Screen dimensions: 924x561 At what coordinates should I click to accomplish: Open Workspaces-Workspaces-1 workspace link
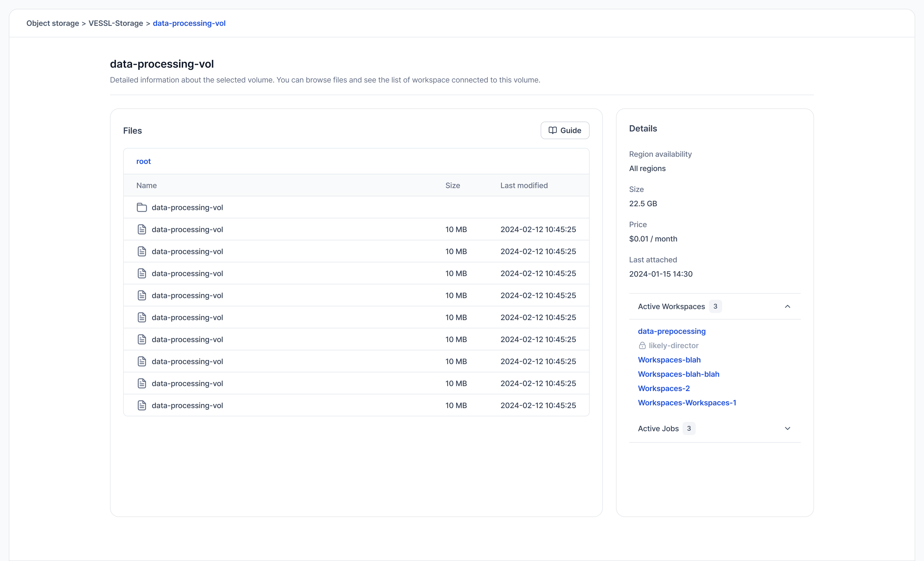click(687, 402)
